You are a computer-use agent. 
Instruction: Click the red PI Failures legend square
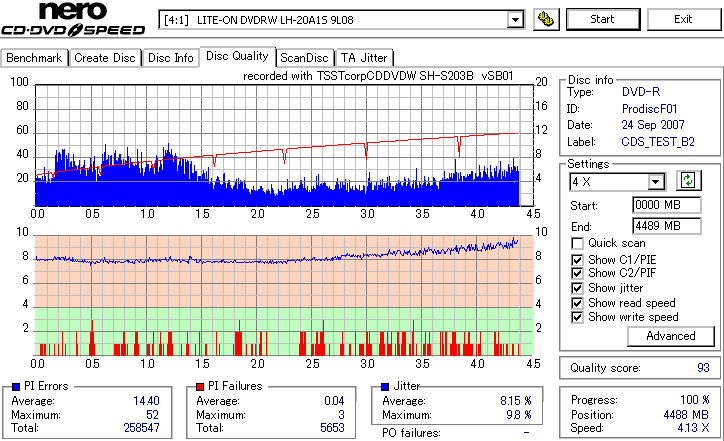tap(199, 387)
